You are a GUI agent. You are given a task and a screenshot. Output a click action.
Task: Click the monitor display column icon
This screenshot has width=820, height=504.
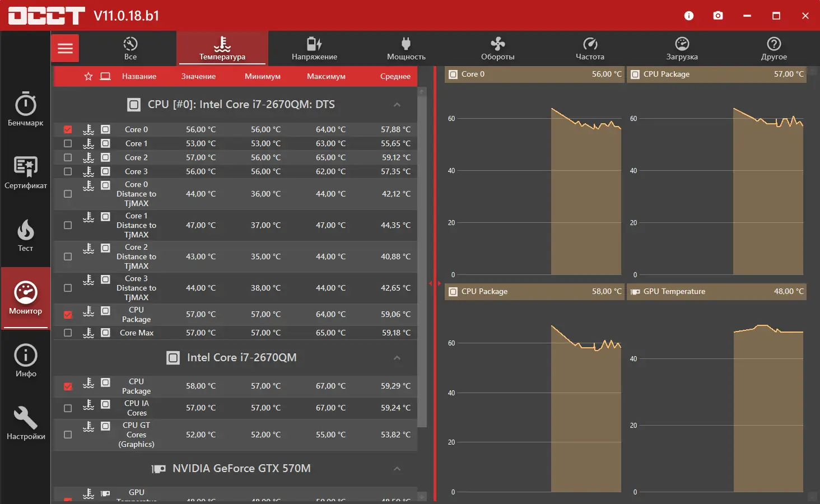tap(105, 76)
